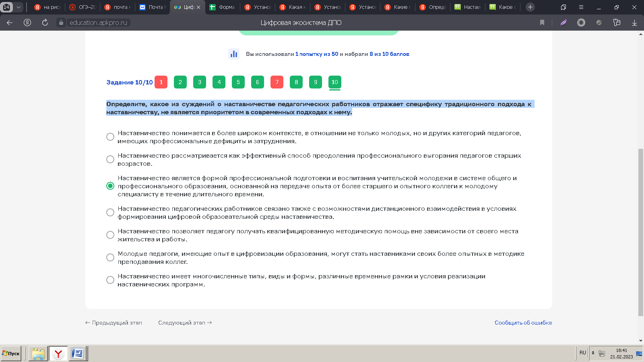Click the page vertical scrollbar thumb
The image size is (644, 362).
pyautogui.click(x=641, y=232)
